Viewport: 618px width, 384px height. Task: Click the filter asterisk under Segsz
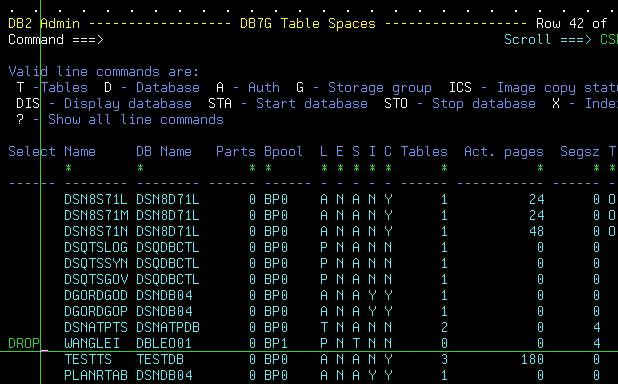point(596,168)
